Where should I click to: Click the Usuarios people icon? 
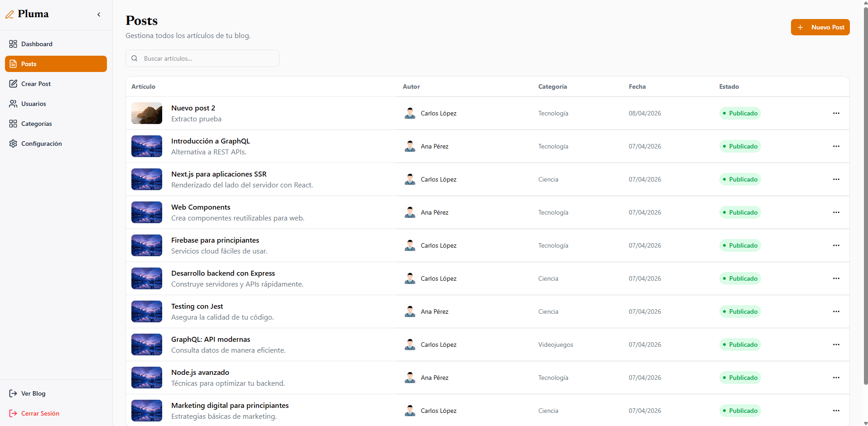point(13,104)
